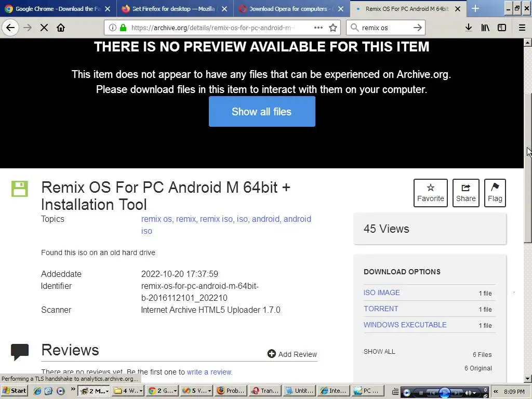
Task: Switch to the 'Inte...' Internet Explorer taskbar window
Action: 334,391
